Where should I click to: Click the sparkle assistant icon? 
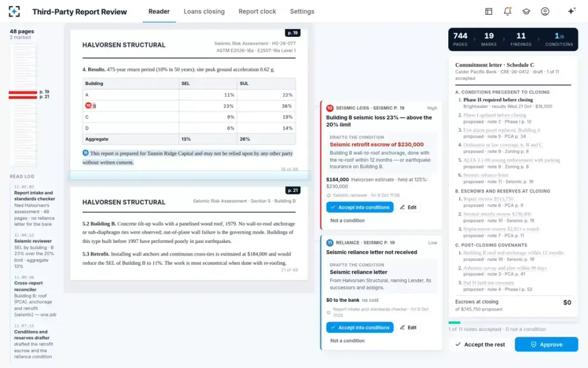tap(571, 11)
